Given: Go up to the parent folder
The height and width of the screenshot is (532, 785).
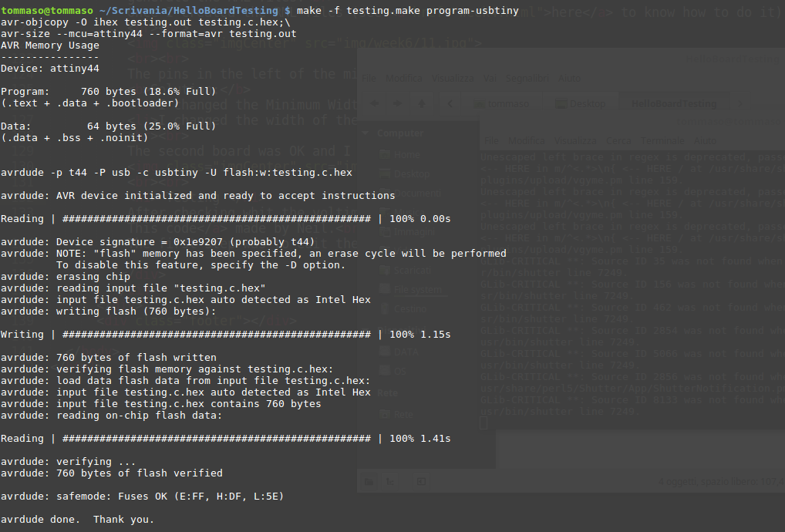Looking at the screenshot, I should (420, 103).
